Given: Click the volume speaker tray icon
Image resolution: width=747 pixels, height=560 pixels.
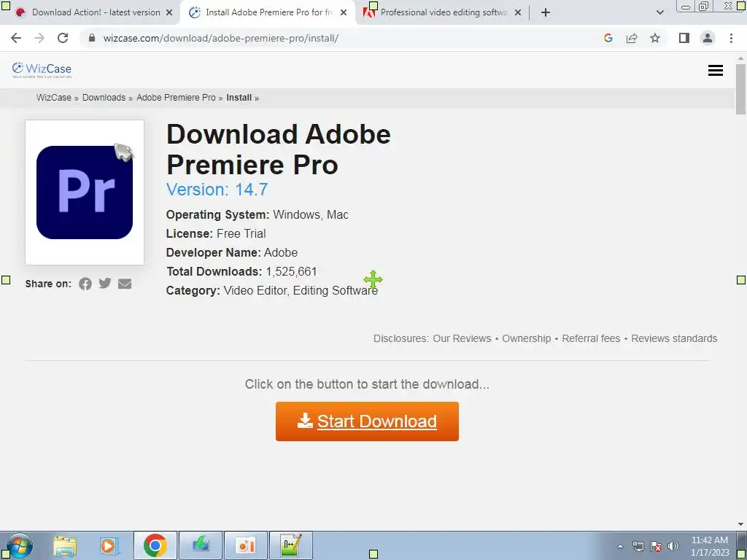Looking at the screenshot, I should (673, 546).
